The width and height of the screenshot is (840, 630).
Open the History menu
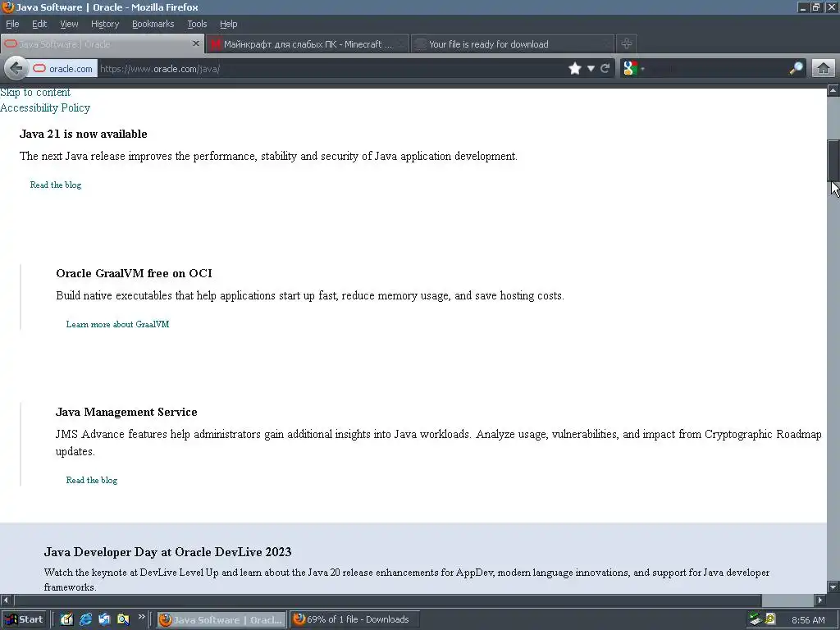[x=104, y=24]
